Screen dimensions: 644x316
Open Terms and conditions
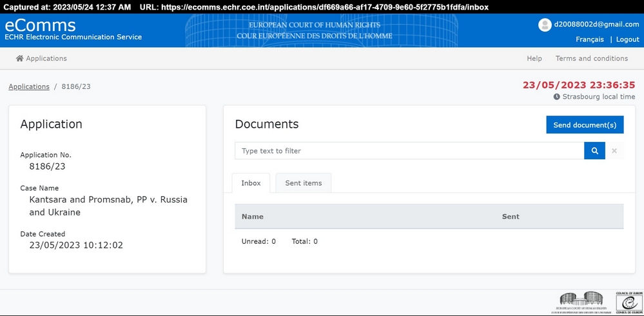[x=591, y=58]
